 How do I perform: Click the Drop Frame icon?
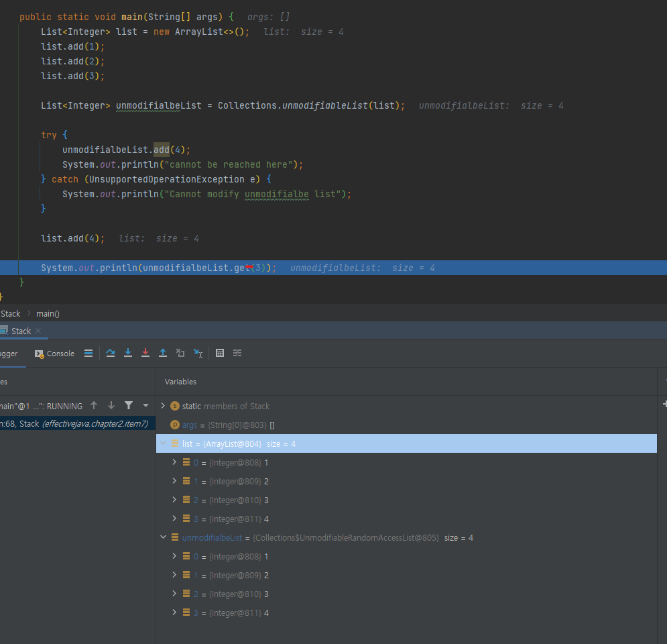(180, 353)
